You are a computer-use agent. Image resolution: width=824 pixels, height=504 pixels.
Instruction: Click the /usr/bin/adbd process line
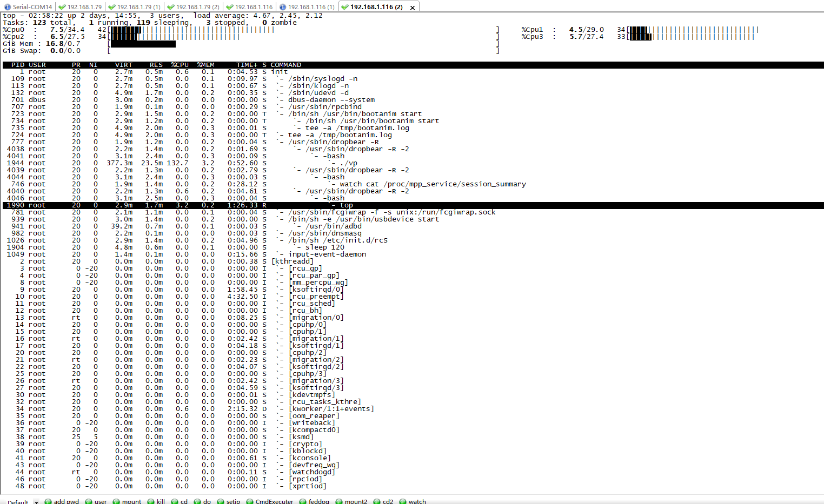pyautogui.click(x=413, y=226)
